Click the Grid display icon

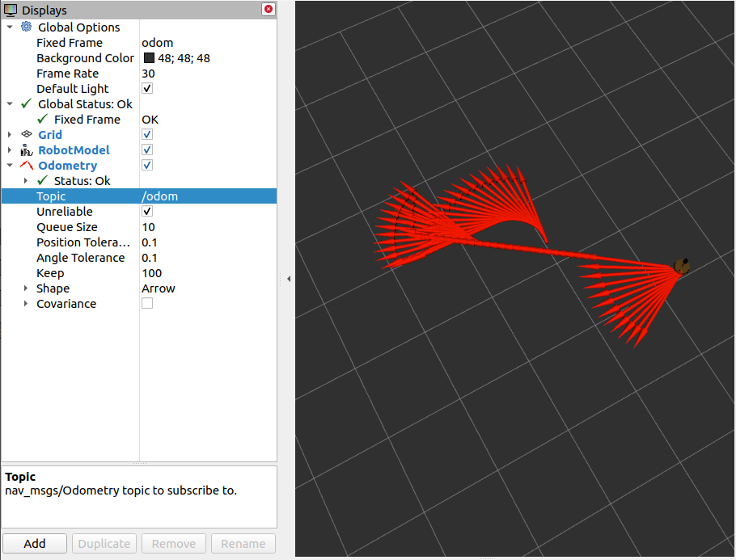point(26,135)
